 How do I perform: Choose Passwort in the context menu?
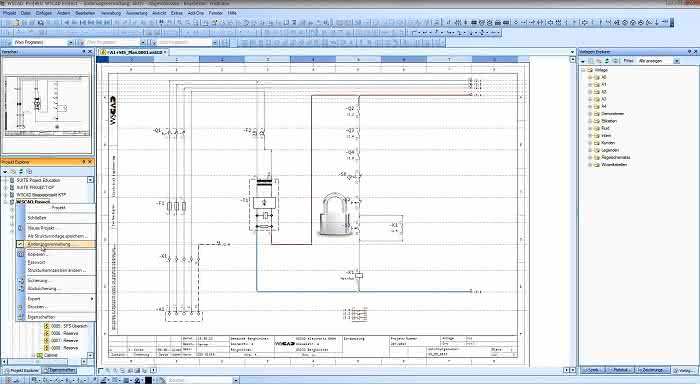(56, 262)
